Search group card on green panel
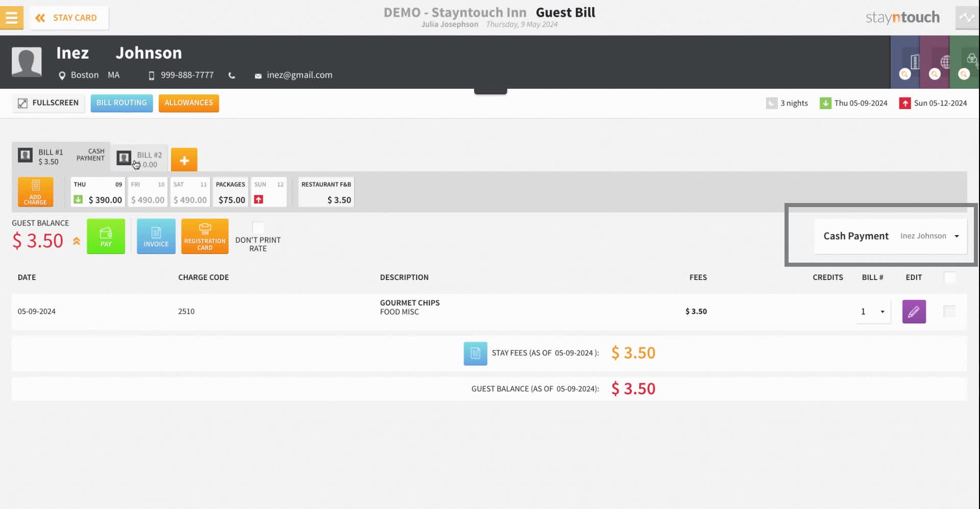Screen dimensions: 980x509 point(964,74)
